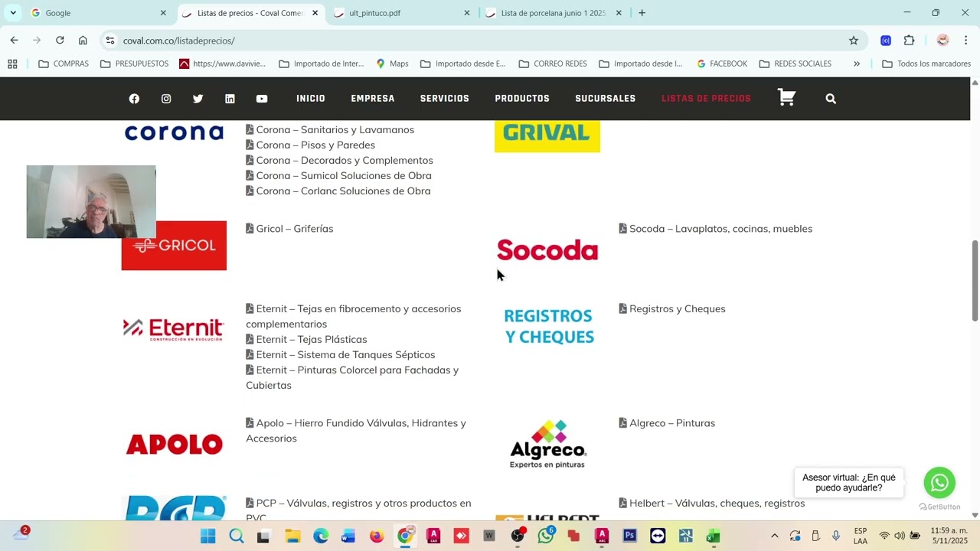Open Eternit – Sistema de Tanques Sépticos
The height and width of the screenshot is (551, 980).
tap(341, 355)
